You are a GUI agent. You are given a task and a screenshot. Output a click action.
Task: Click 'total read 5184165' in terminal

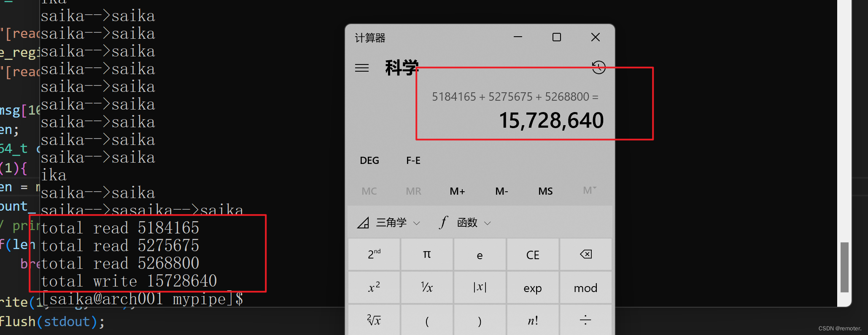point(120,228)
